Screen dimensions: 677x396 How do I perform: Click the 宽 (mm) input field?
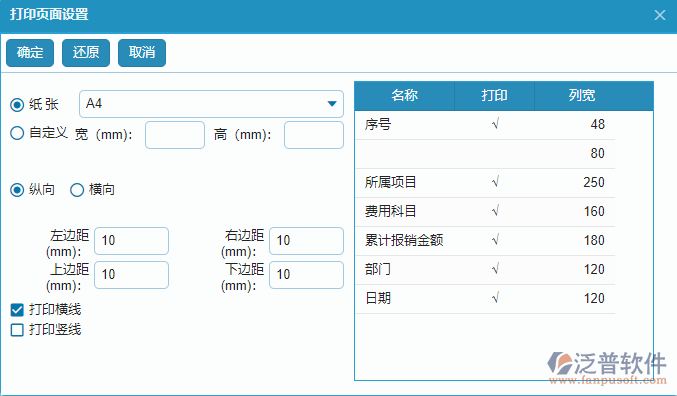[175, 135]
